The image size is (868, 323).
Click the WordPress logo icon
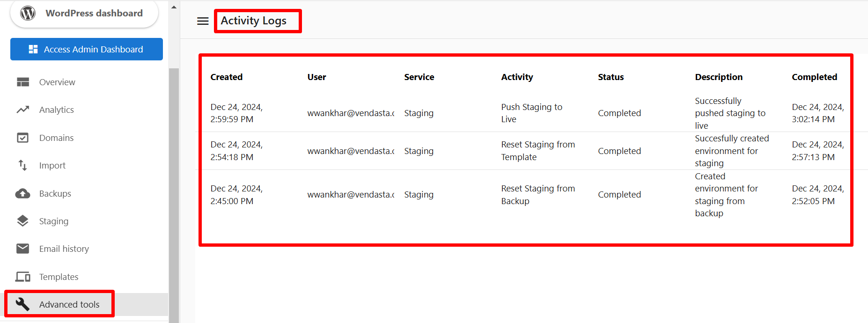pos(28,13)
